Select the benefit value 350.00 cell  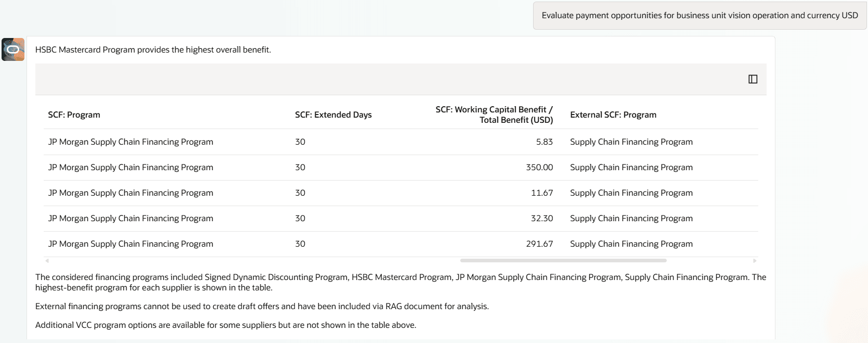click(539, 167)
